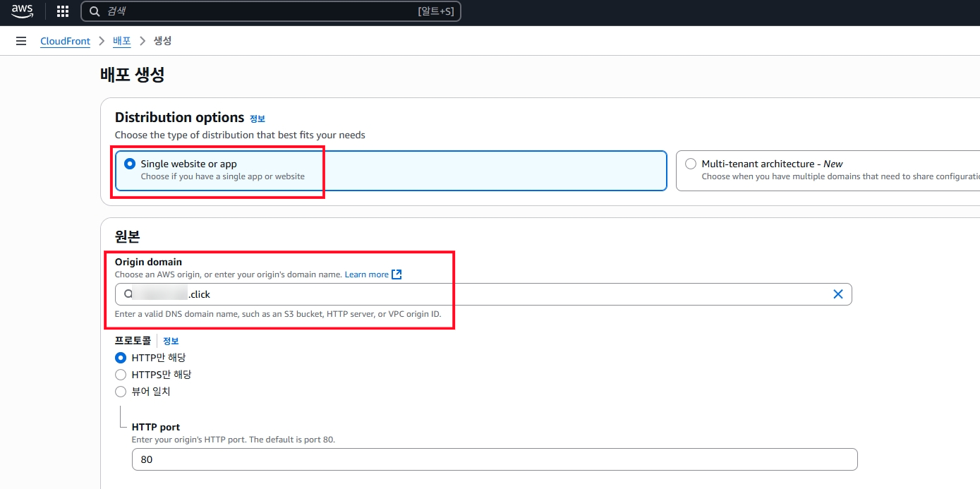Click the HTTP port field showing 80
Screen dimensions: 980x489
495,459
